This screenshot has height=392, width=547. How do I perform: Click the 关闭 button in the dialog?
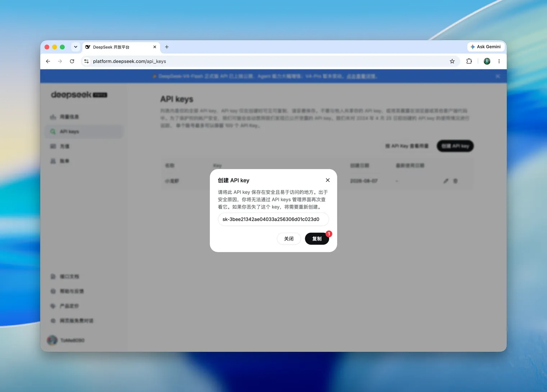coord(289,239)
